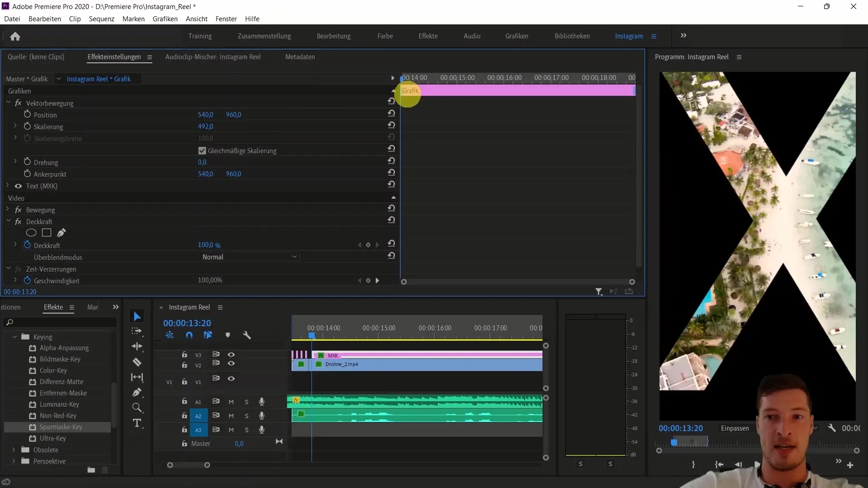Hide the V3 track output
The height and width of the screenshot is (488, 868).
[x=231, y=355]
